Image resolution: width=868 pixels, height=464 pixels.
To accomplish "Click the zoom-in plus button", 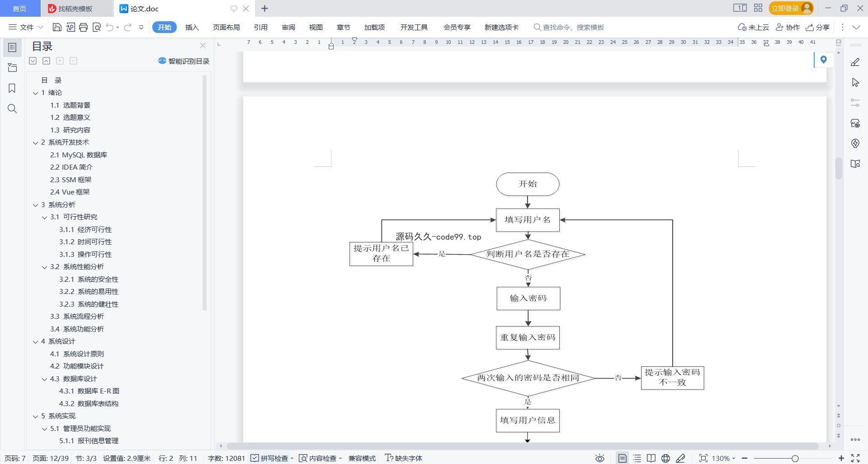I will point(841,458).
